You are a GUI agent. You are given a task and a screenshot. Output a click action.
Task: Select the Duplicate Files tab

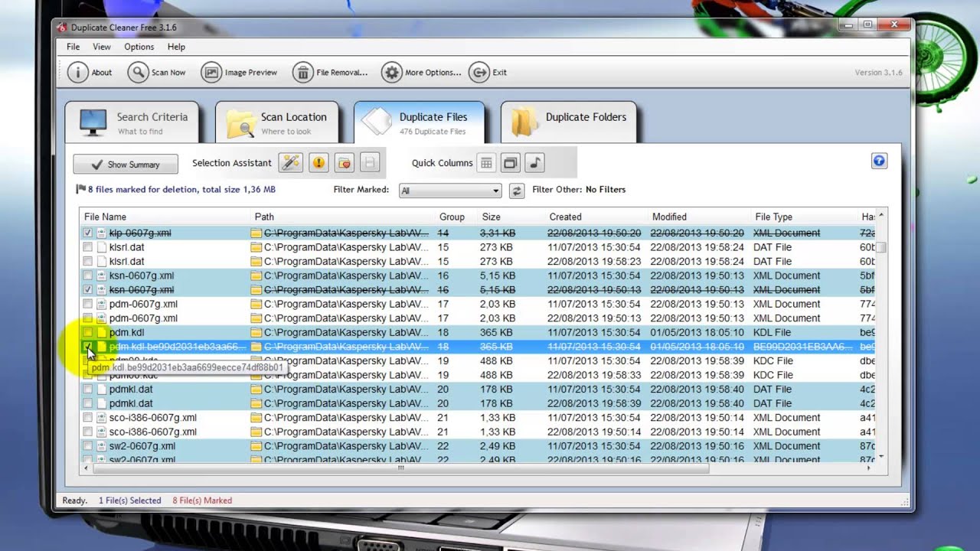coord(419,122)
